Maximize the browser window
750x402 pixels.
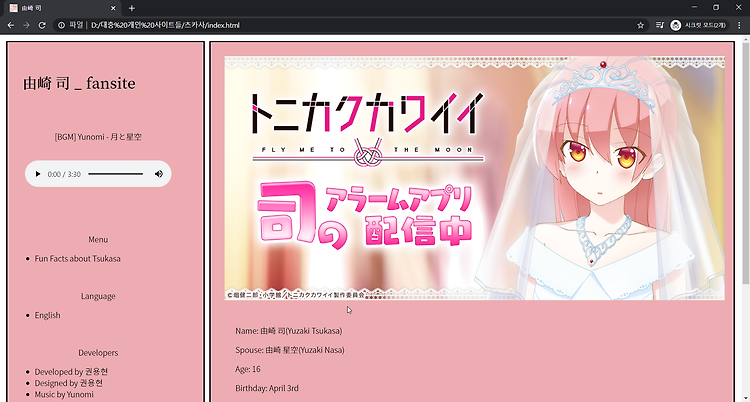(x=716, y=7)
